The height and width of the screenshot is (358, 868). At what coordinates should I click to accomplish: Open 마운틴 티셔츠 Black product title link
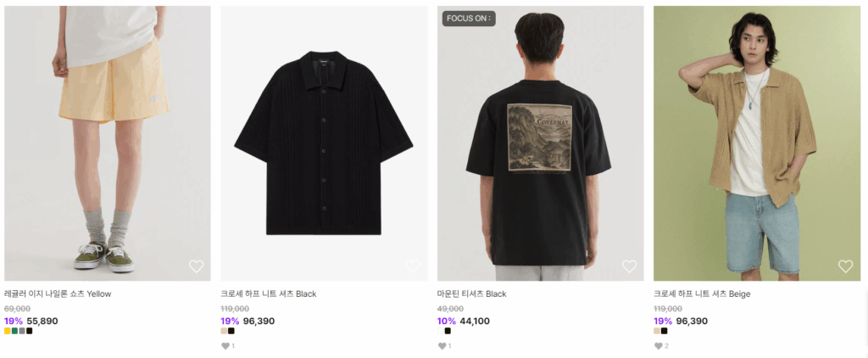tap(471, 294)
